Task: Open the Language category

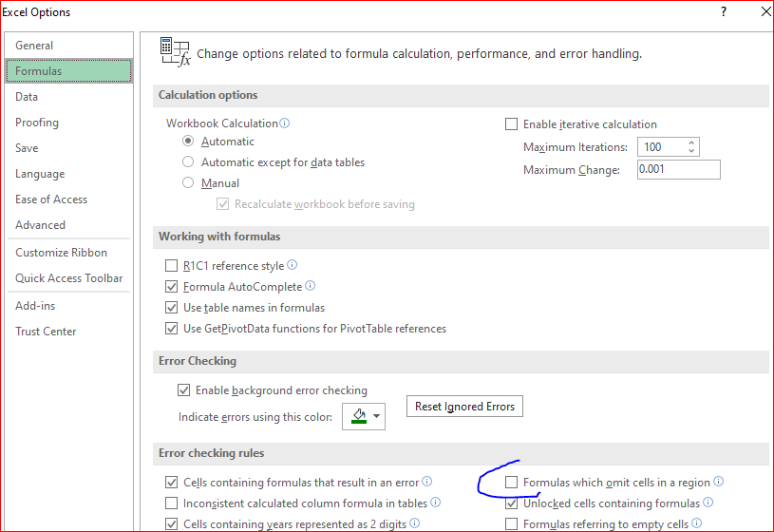Action: [x=69, y=174]
